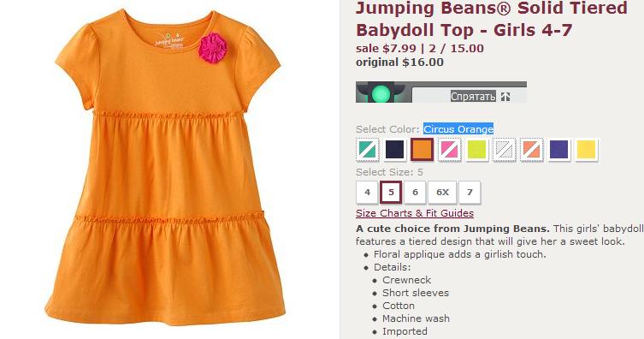Screen dimensions: 644x339
Task: Choose the purple color swatch
Action: pyautogui.click(x=559, y=150)
